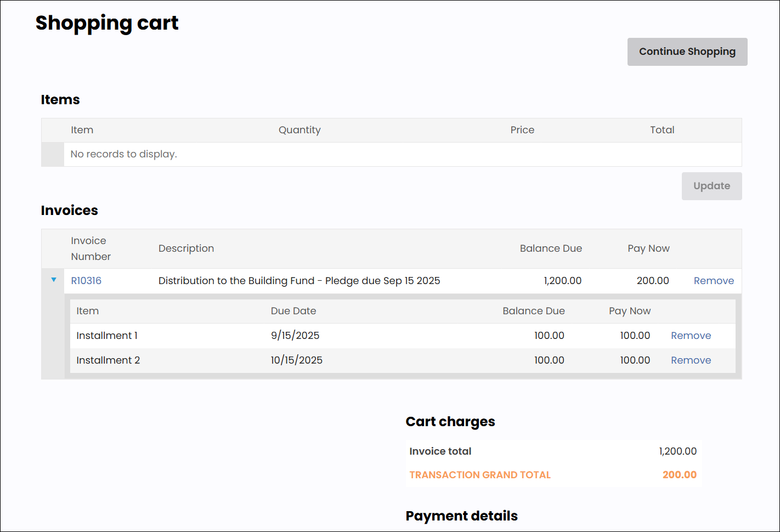
Task: Select the Building Fund pledge description text
Action: click(x=299, y=281)
